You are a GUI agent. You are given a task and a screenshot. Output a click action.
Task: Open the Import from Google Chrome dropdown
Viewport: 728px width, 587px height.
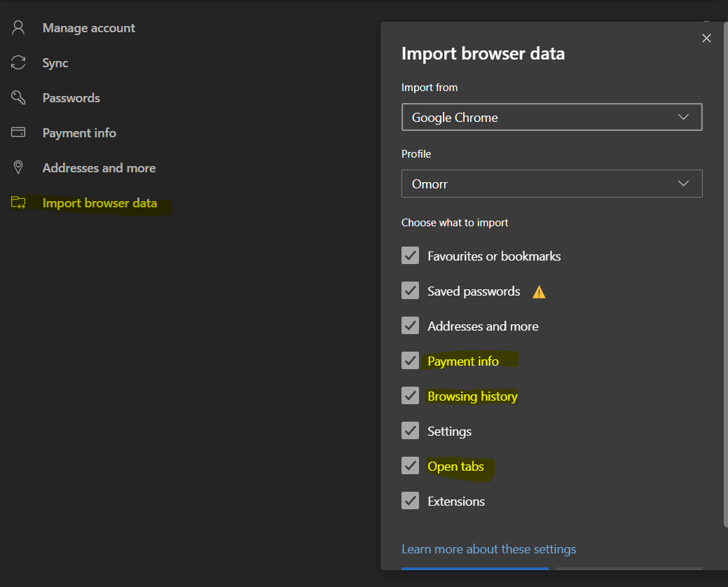(x=551, y=118)
